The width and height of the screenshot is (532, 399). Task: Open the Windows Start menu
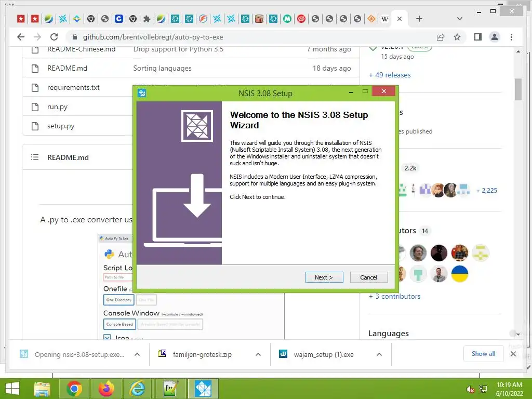coord(12,389)
